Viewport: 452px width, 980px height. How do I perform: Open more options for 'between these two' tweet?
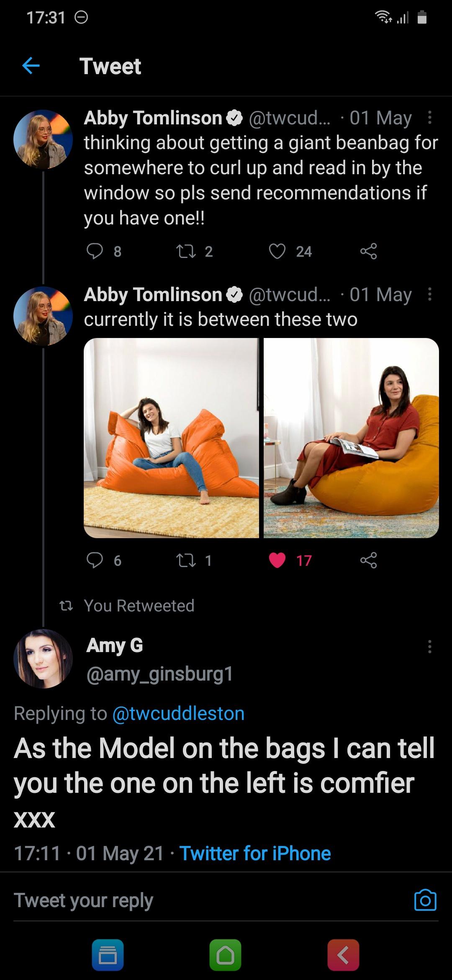point(429,294)
